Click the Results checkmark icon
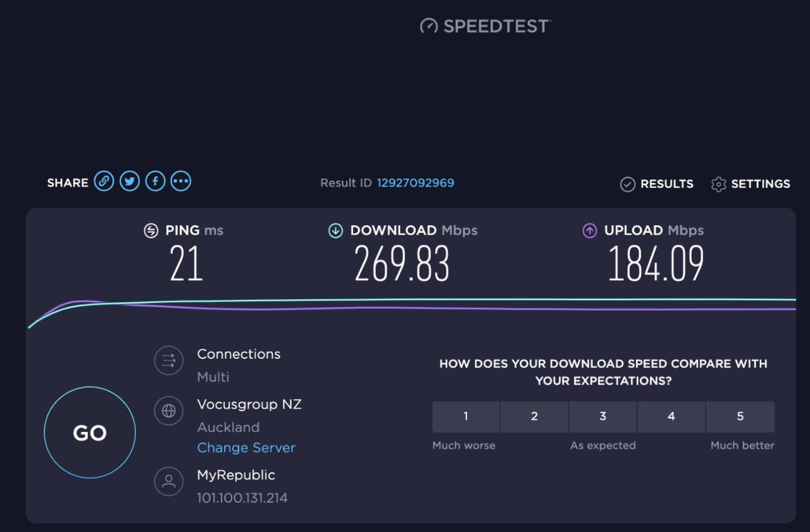 coord(627,184)
